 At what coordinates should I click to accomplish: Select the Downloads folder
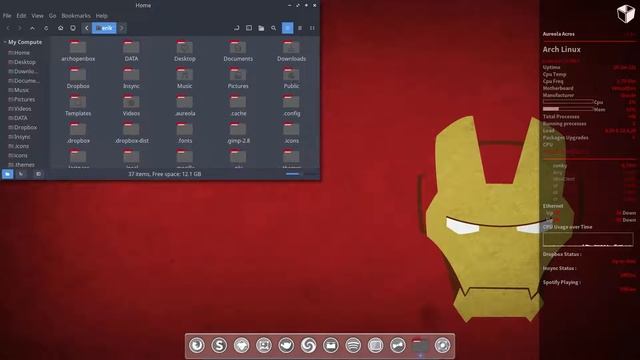(291, 51)
